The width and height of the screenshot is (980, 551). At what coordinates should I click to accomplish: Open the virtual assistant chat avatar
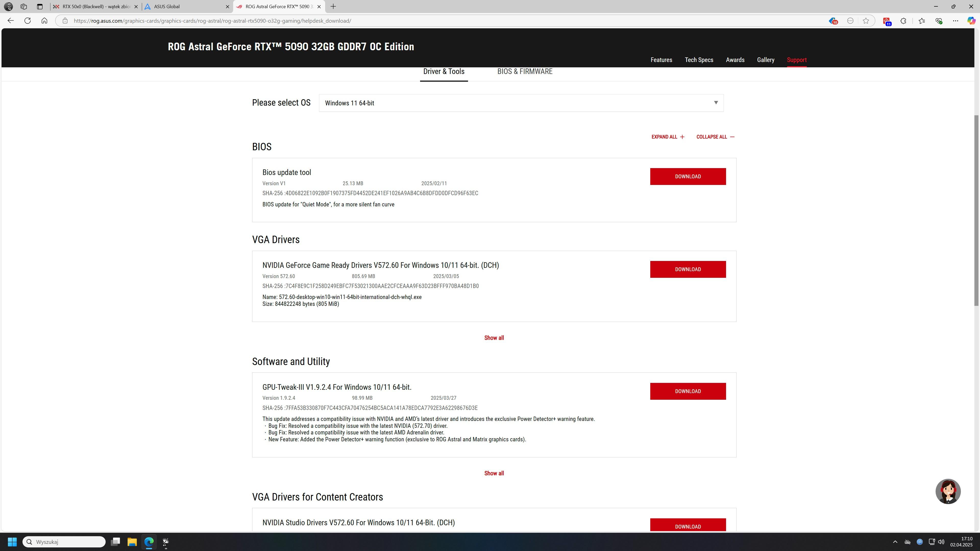(x=948, y=491)
